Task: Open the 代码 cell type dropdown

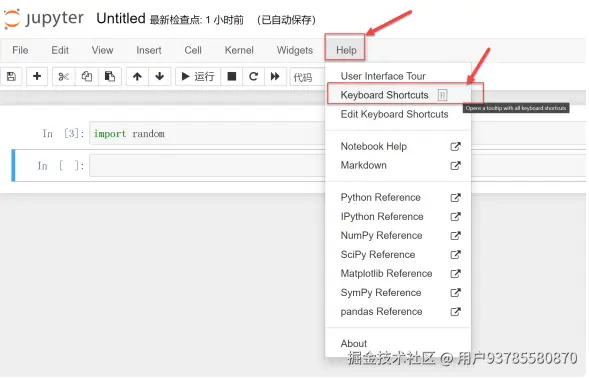Action: coord(307,77)
